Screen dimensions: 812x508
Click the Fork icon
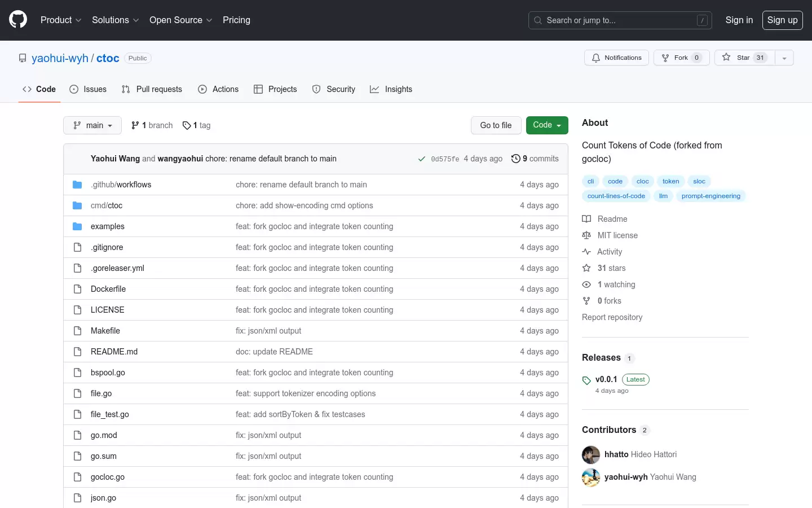click(x=665, y=58)
